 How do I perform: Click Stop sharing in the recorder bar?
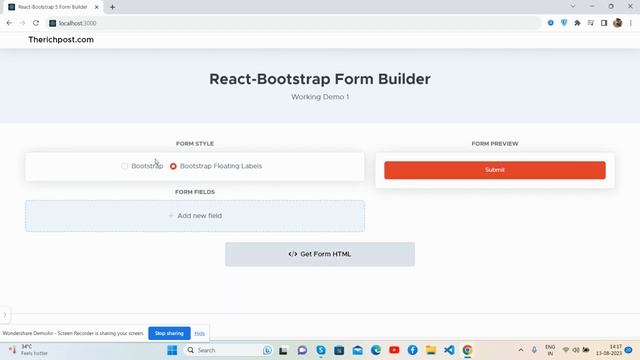169,333
